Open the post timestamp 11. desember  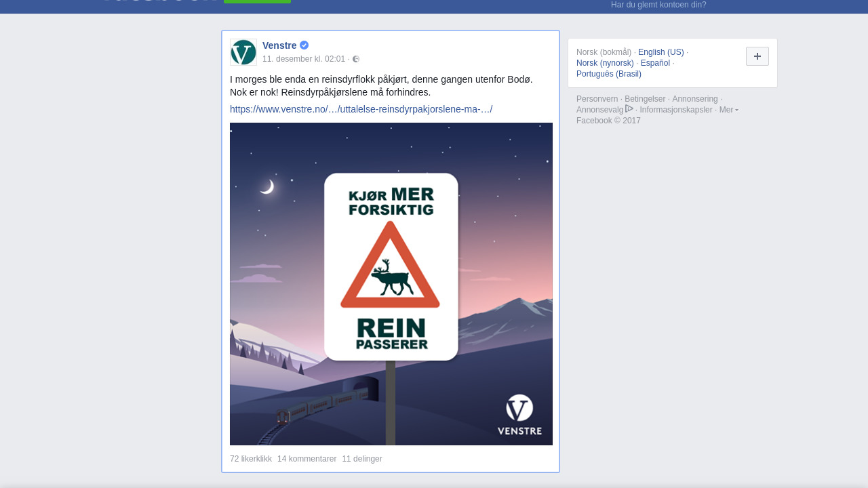tap(304, 59)
